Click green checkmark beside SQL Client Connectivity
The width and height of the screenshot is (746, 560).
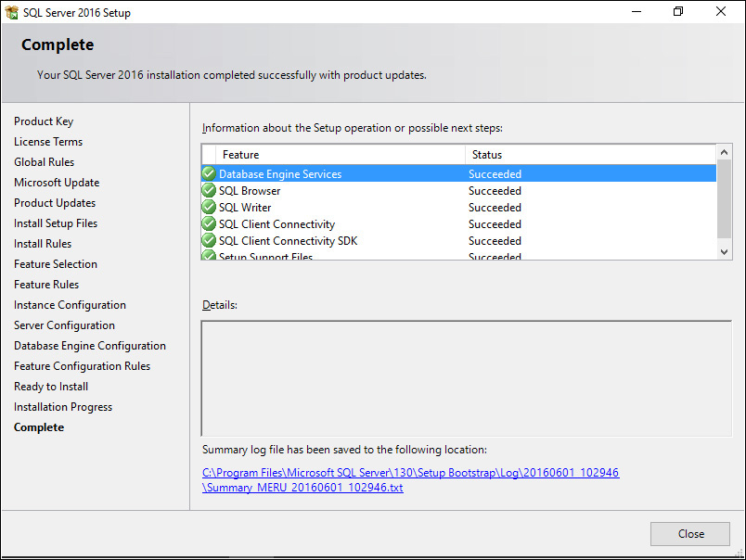coord(209,224)
